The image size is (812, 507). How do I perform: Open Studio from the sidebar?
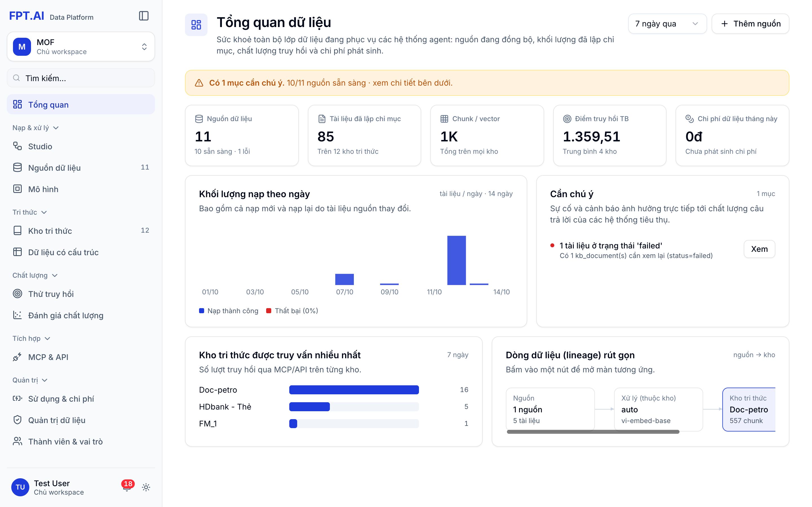coord(81,146)
